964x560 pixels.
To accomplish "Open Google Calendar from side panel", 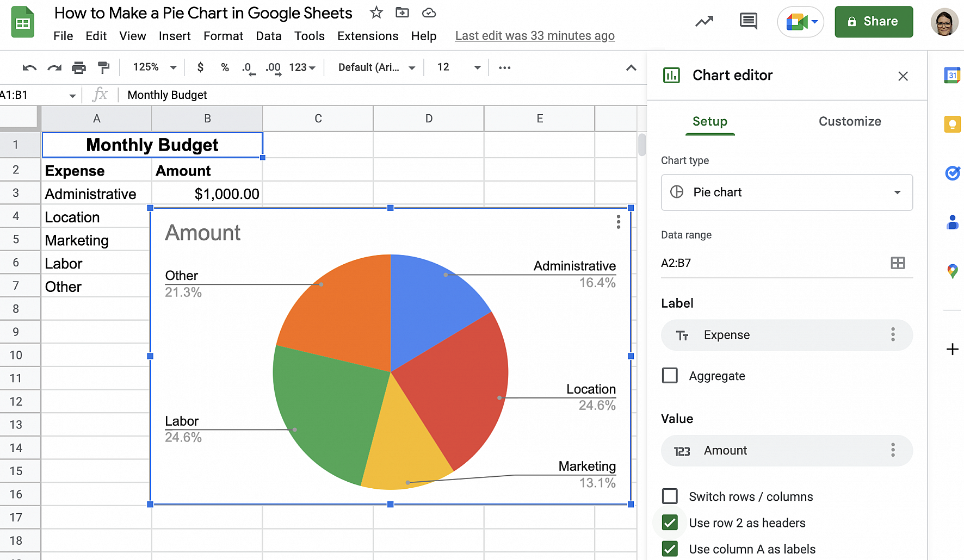I will [x=952, y=76].
